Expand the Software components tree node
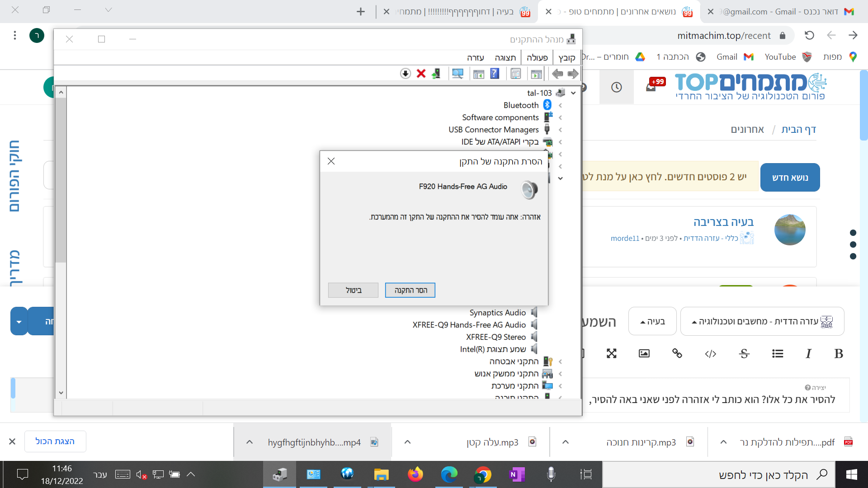 click(560, 117)
